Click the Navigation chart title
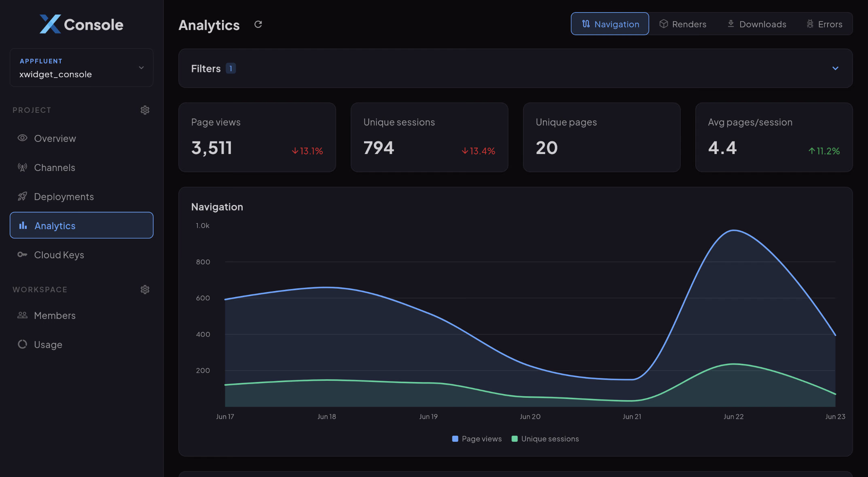868x477 pixels. [x=217, y=207]
